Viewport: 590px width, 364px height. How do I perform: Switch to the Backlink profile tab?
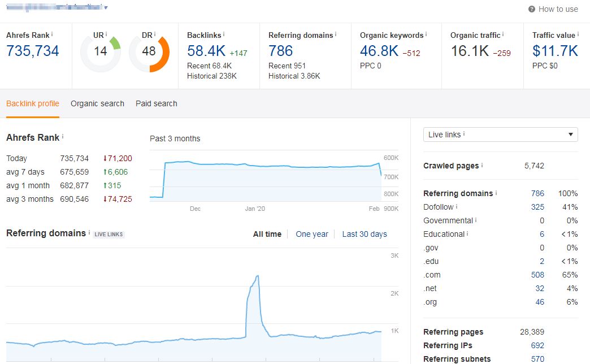(x=33, y=103)
